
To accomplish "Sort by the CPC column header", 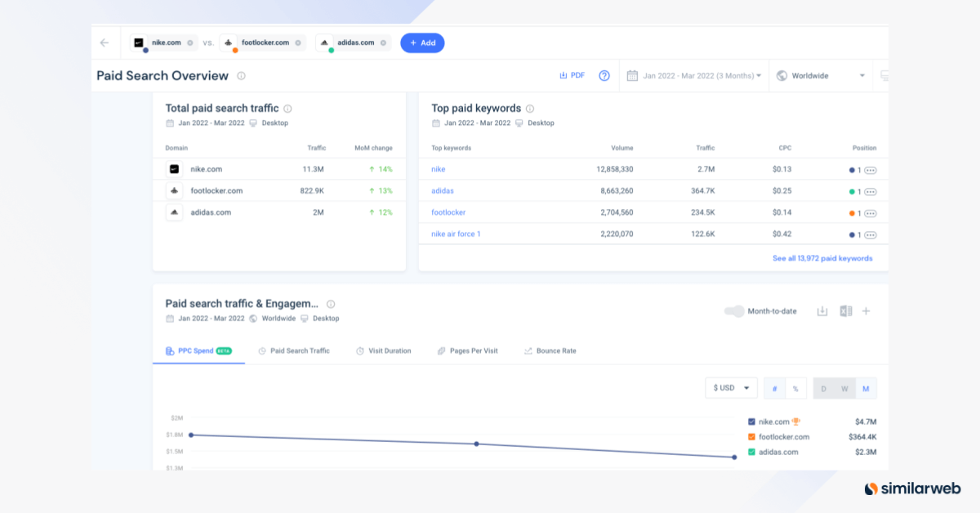I will pos(784,148).
